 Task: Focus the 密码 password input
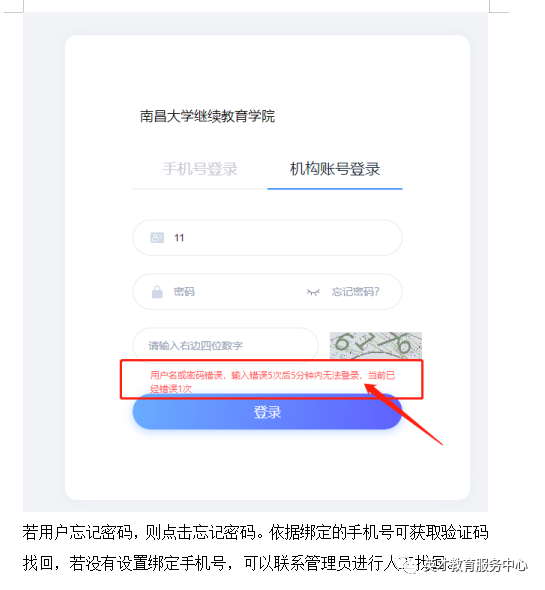point(237,292)
